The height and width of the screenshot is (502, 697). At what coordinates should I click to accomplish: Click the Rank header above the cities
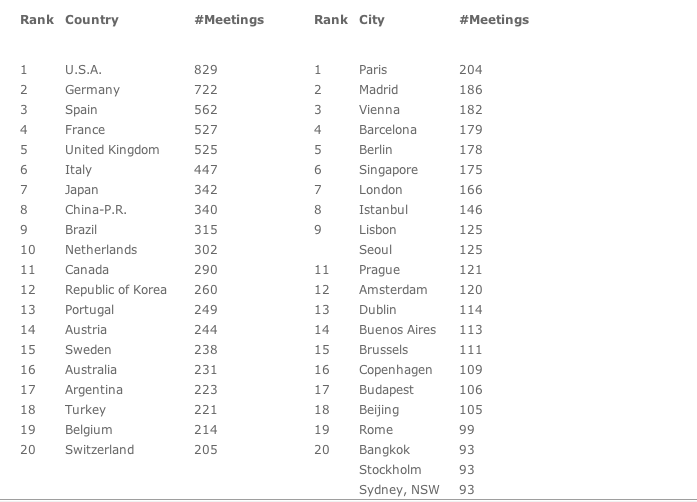tap(331, 20)
